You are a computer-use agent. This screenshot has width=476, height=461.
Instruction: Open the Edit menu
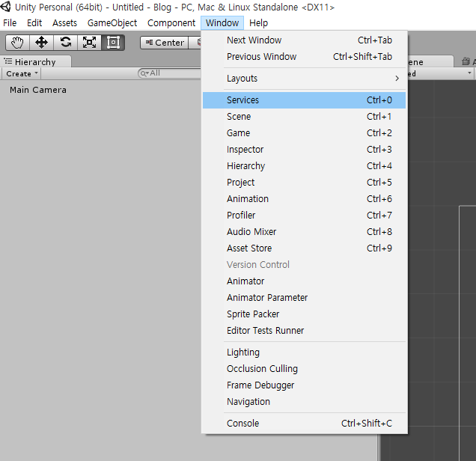(x=34, y=23)
